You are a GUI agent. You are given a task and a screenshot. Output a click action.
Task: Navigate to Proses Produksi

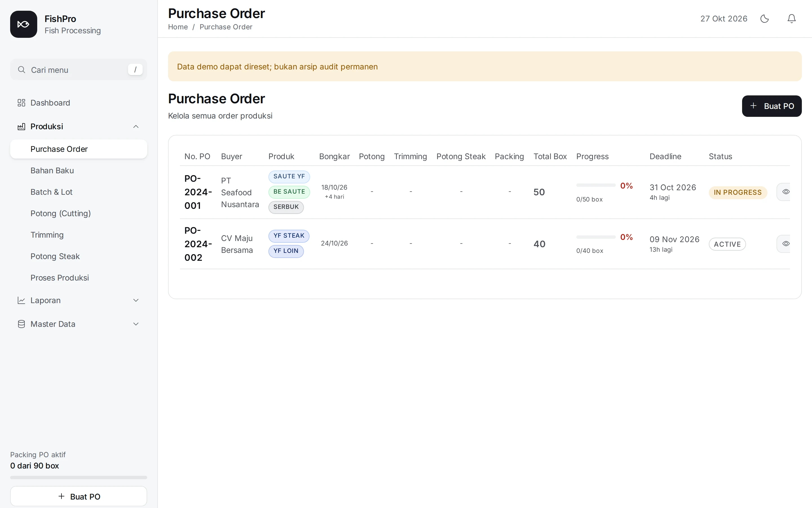[x=78, y=278]
